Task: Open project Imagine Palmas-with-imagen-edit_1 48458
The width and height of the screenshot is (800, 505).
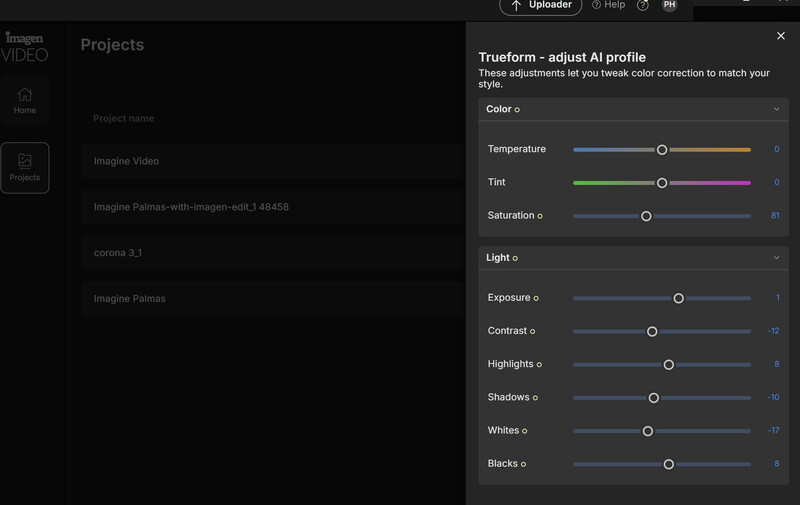Action: [x=273, y=207]
